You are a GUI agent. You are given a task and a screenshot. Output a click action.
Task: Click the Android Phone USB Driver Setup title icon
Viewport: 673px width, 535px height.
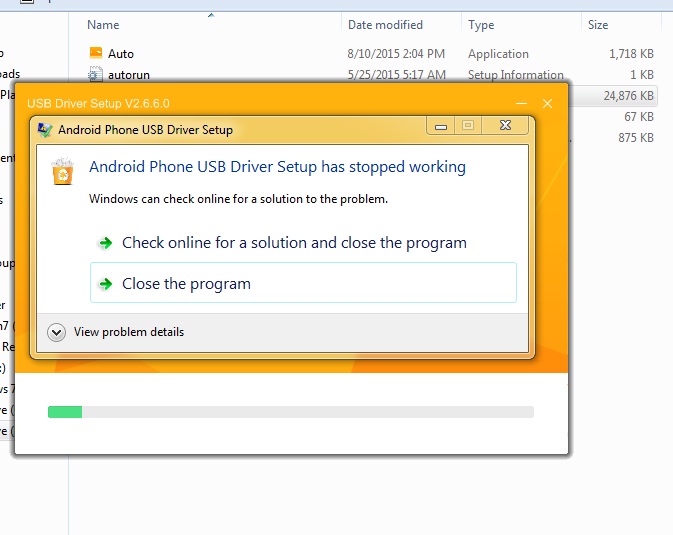point(45,130)
